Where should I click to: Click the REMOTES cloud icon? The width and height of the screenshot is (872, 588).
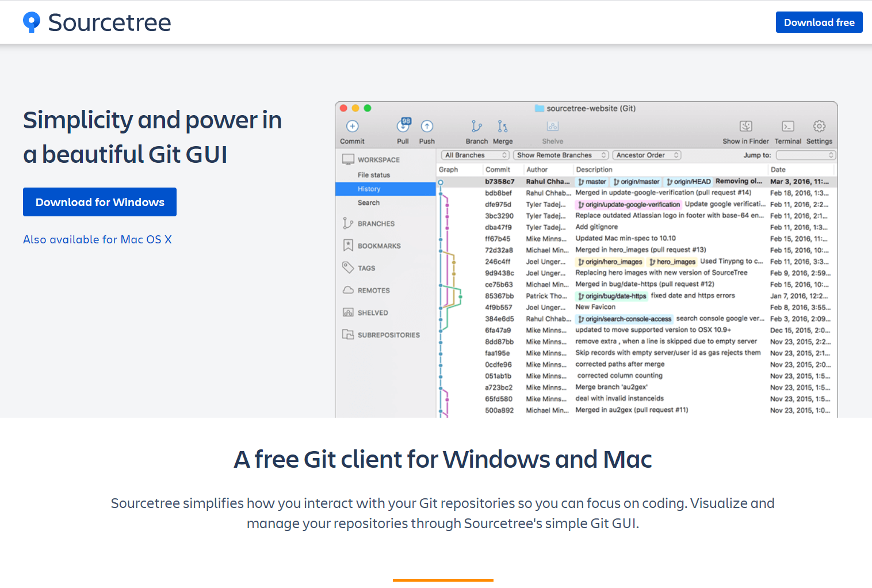[x=348, y=290]
